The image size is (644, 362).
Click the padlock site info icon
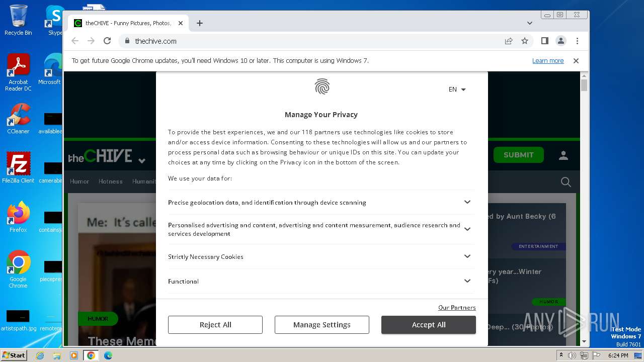[x=127, y=41]
